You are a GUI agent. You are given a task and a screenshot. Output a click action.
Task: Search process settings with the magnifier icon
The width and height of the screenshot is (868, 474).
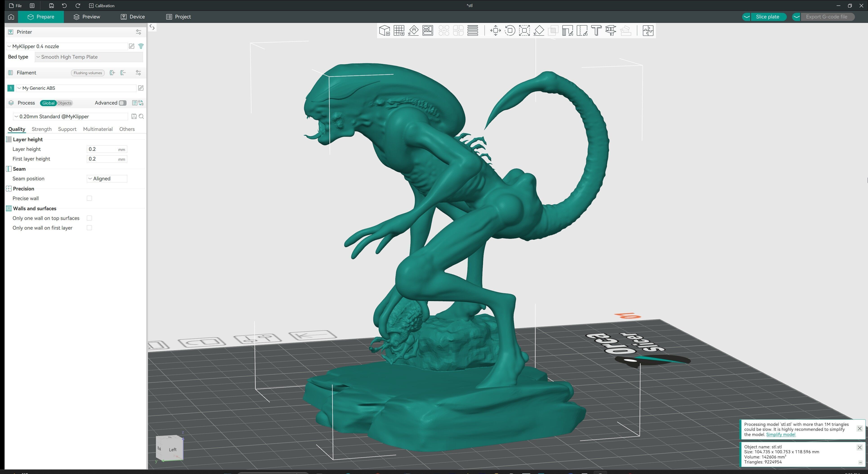point(141,116)
